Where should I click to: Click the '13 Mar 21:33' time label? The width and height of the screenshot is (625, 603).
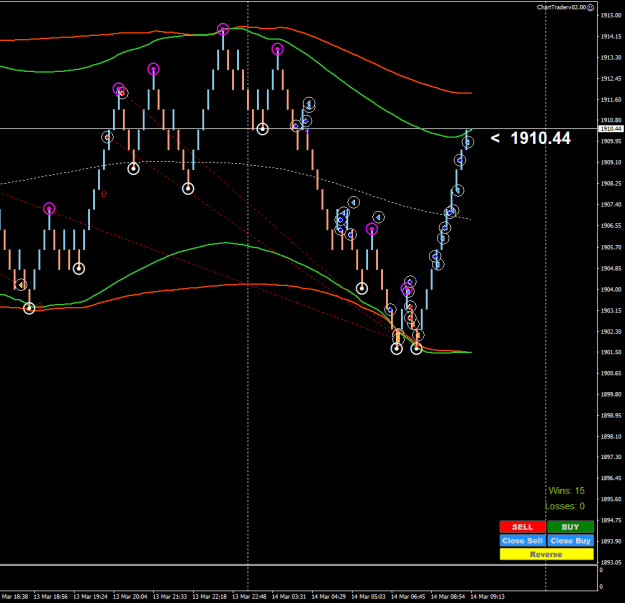[170, 597]
